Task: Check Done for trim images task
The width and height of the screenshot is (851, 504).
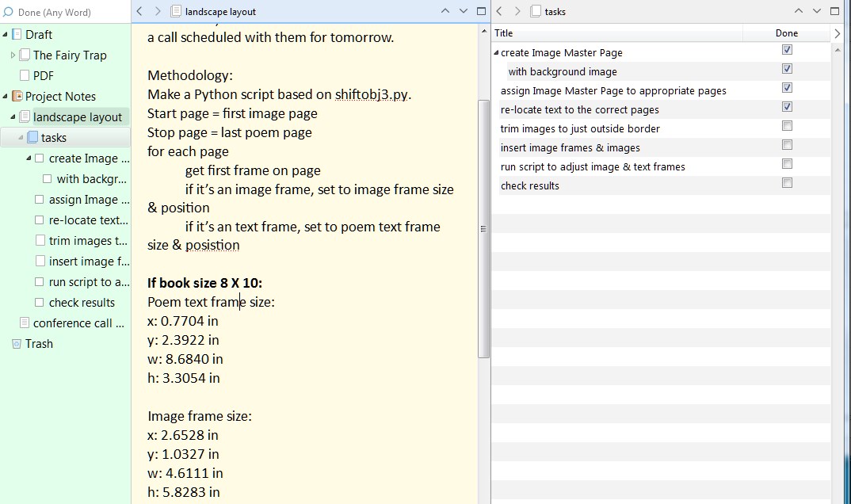Action: [787, 126]
